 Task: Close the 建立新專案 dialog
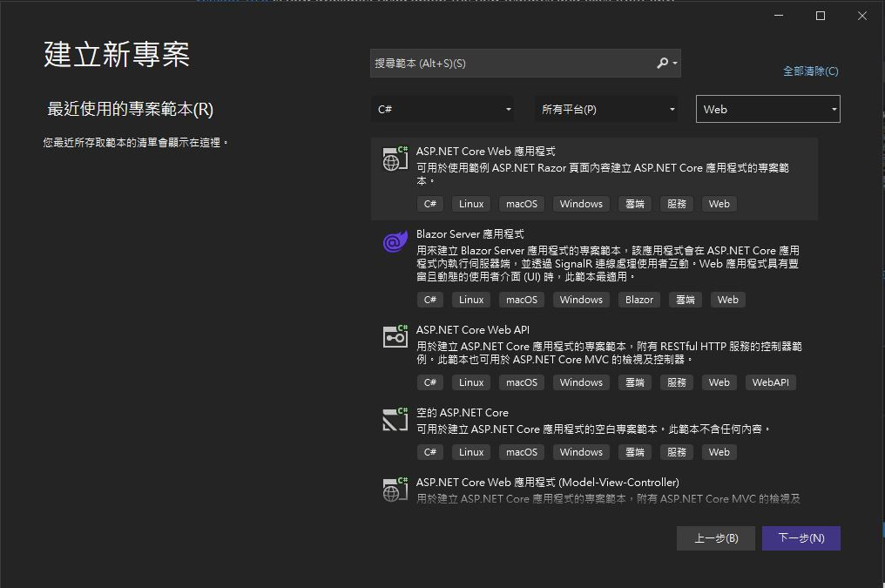pyautogui.click(x=861, y=16)
